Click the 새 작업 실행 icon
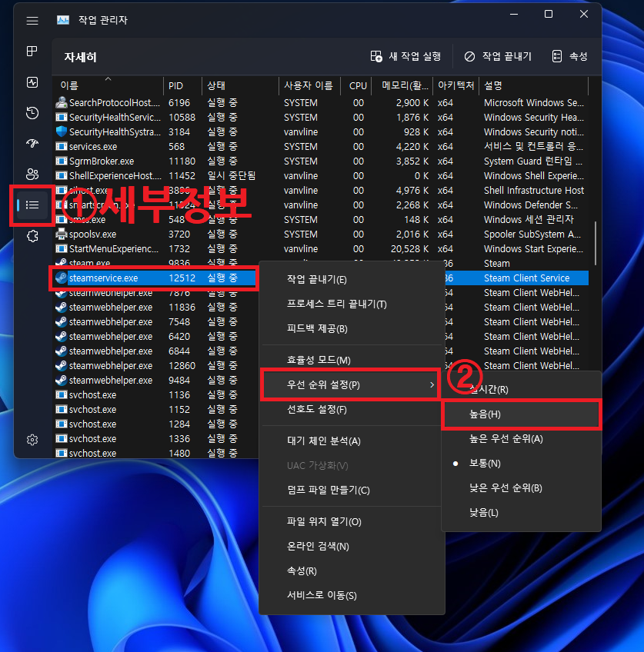 click(376, 56)
